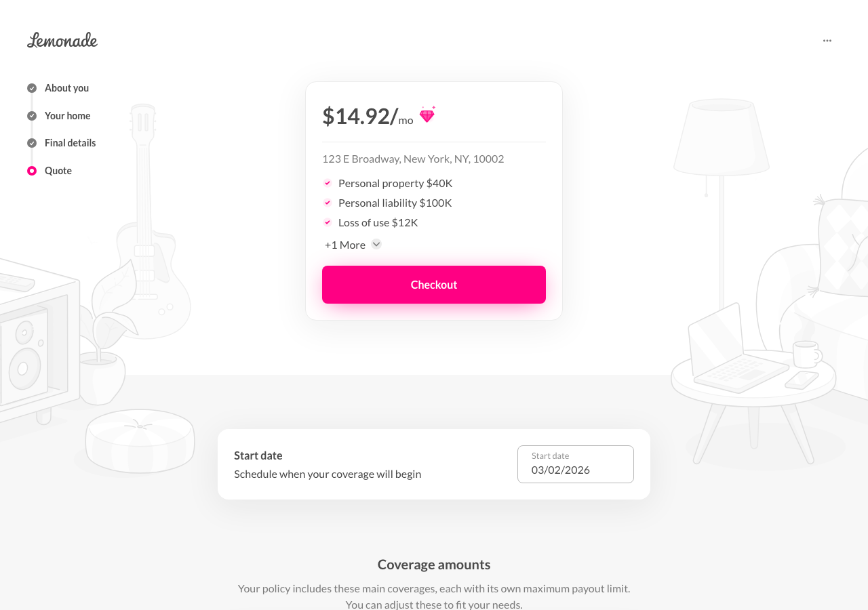The height and width of the screenshot is (610, 868).
Task: Open the three-dot menu
Action: (x=827, y=40)
